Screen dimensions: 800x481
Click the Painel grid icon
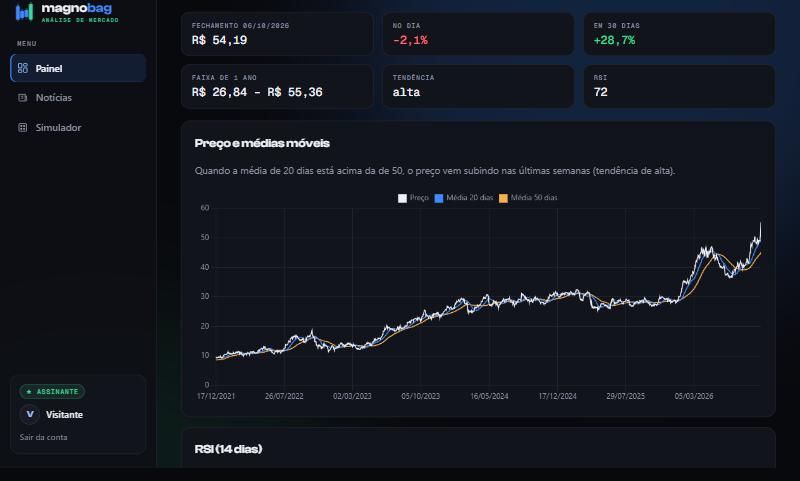[22, 68]
